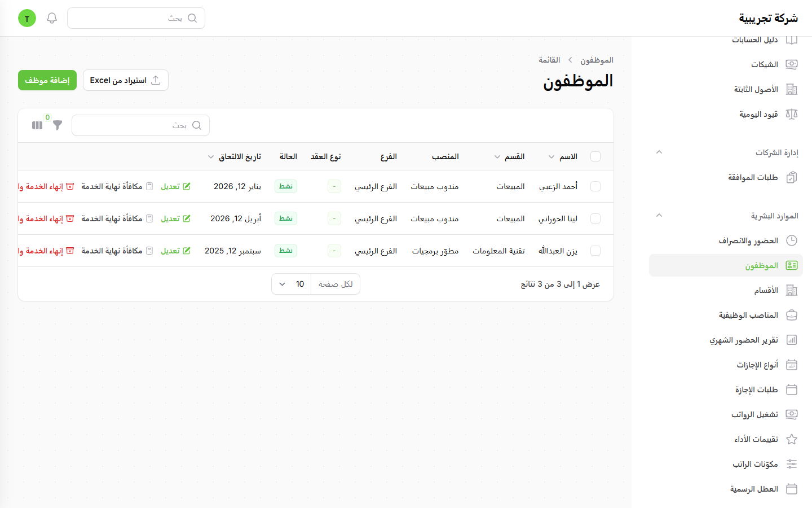Sort by تاريخ الالتحاق column header
This screenshot has height=508, width=812.
[235, 156]
